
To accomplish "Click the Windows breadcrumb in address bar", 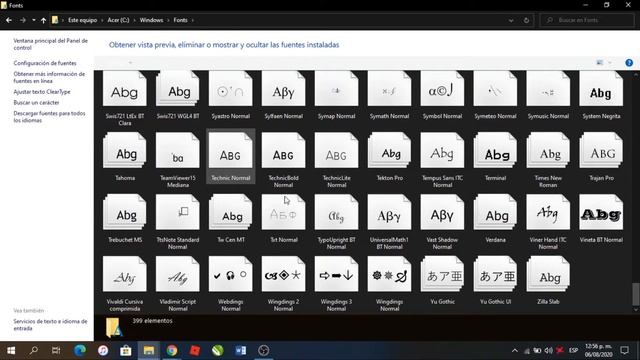I will click(151, 20).
